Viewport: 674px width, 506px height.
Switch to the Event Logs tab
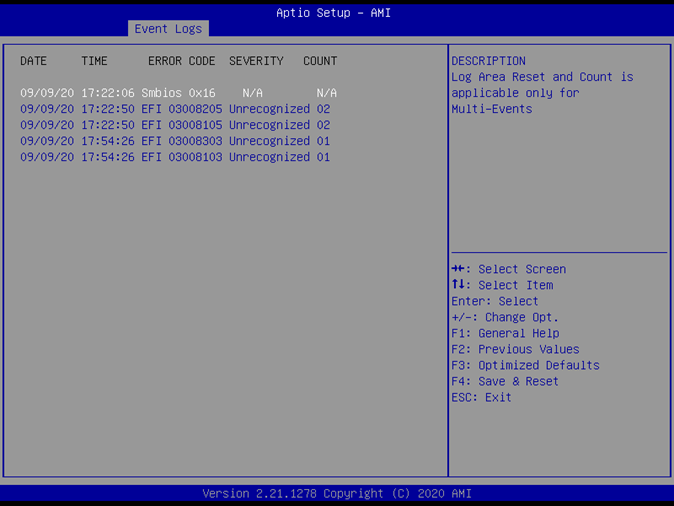(x=168, y=29)
